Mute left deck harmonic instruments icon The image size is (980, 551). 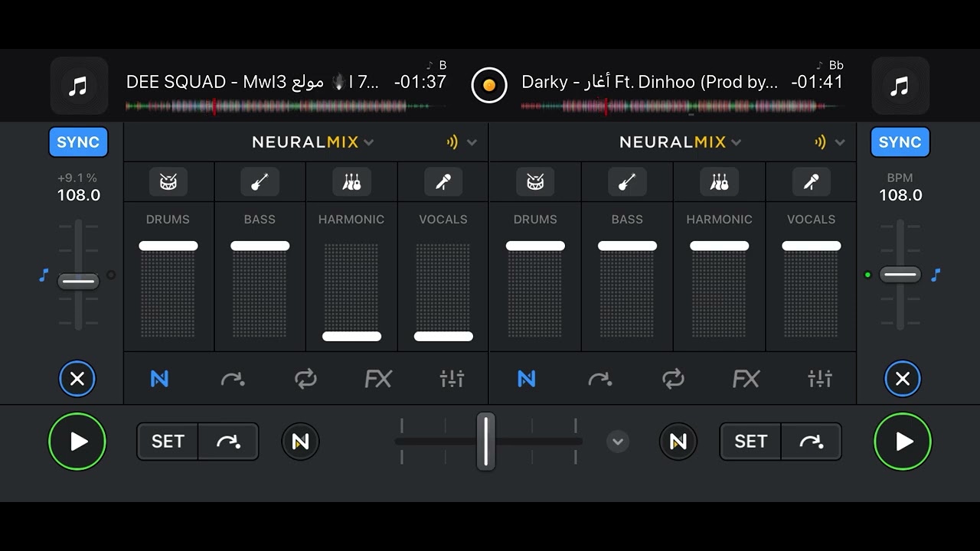click(351, 182)
